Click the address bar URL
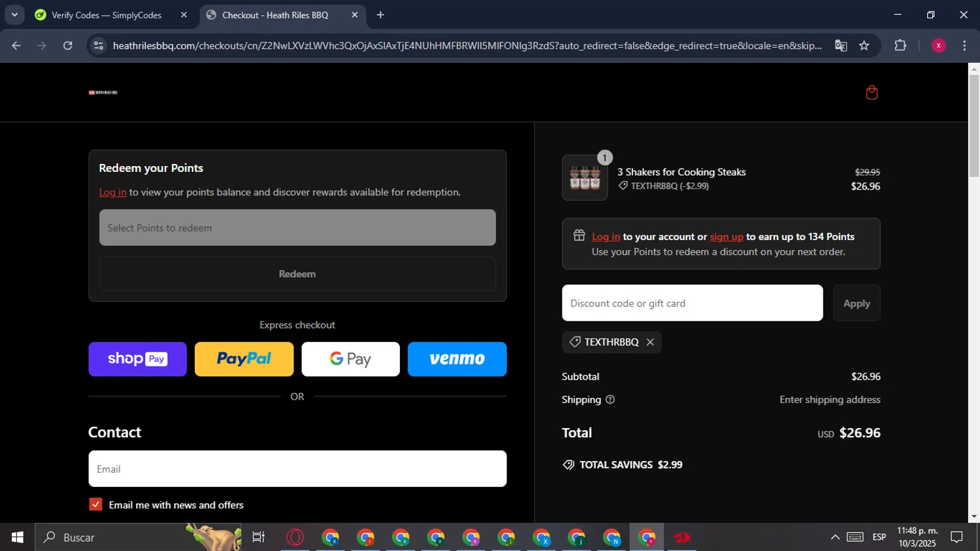The width and height of the screenshot is (980, 551). tap(467, 46)
